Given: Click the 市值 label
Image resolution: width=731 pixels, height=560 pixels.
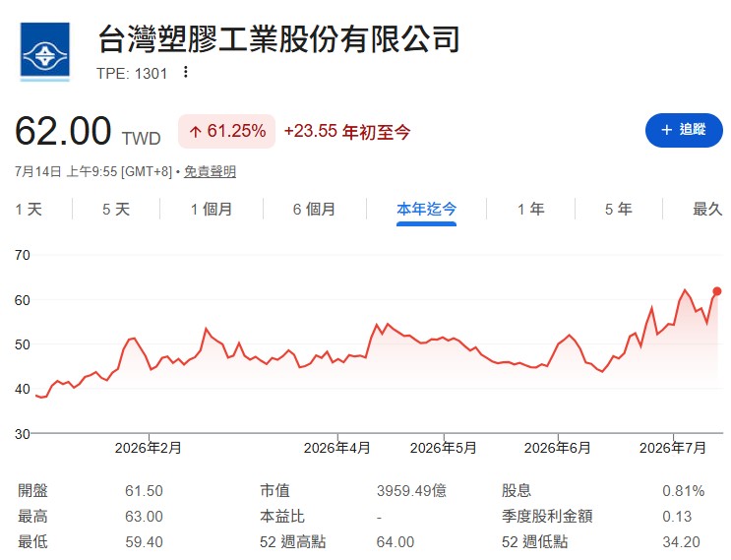Looking at the screenshot, I should 274,490.
